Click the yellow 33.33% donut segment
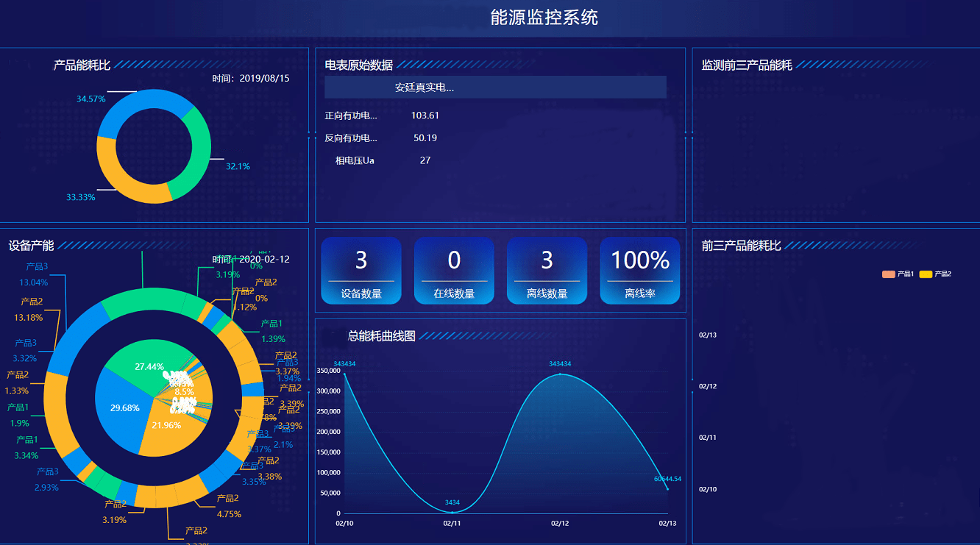Image resolution: width=980 pixels, height=545 pixels. [x=121, y=179]
